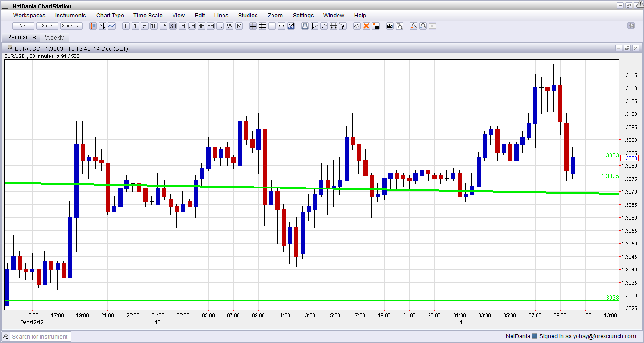This screenshot has height=343, width=644.
Task: Click the zoom out magnifier icon
Action: click(423, 26)
